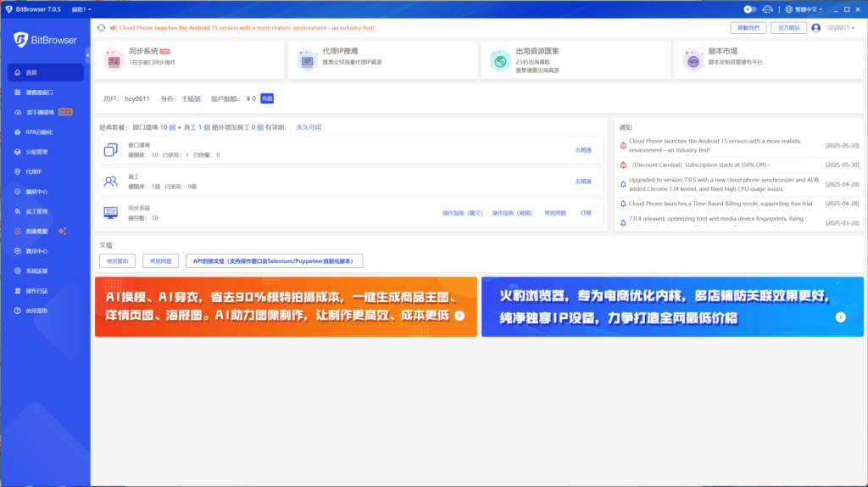Open the 線路1 line dropdown
The width and height of the screenshot is (868, 487).
pyautogui.click(x=81, y=9)
